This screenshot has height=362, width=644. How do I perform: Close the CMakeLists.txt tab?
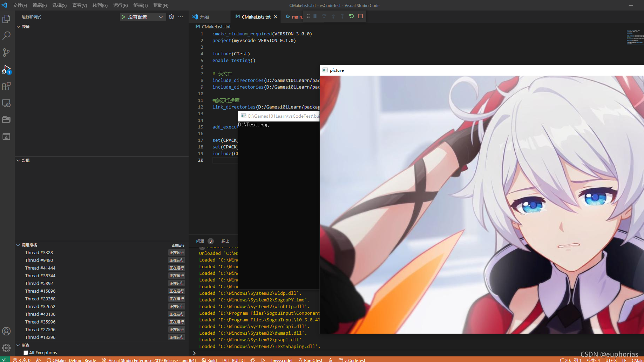click(x=276, y=17)
